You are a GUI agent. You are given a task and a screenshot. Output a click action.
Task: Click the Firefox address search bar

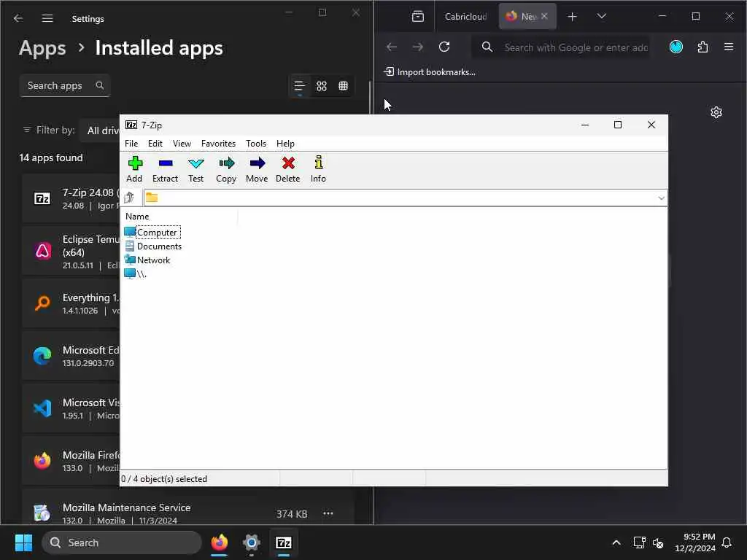pyautogui.click(x=561, y=47)
